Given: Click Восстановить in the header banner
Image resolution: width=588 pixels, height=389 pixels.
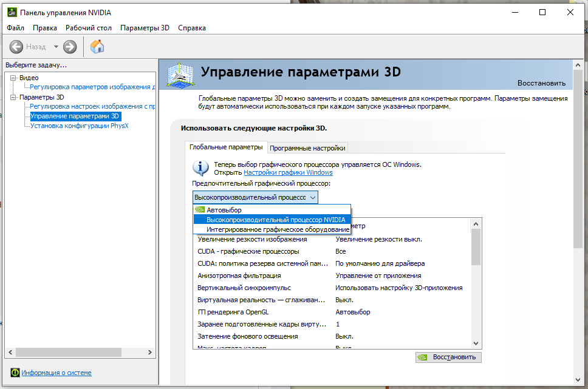Looking at the screenshot, I should click(x=541, y=83).
